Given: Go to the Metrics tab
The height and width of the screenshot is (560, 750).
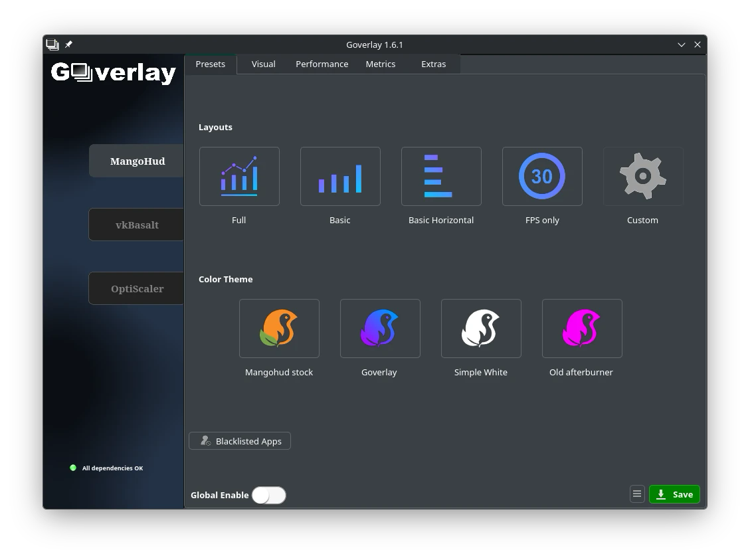Looking at the screenshot, I should coord(380,64).
